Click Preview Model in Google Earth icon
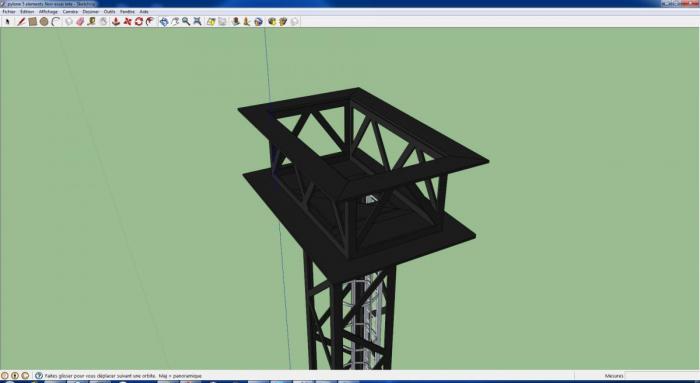Screen dimensions: 700x383 [x=258, y=21]
